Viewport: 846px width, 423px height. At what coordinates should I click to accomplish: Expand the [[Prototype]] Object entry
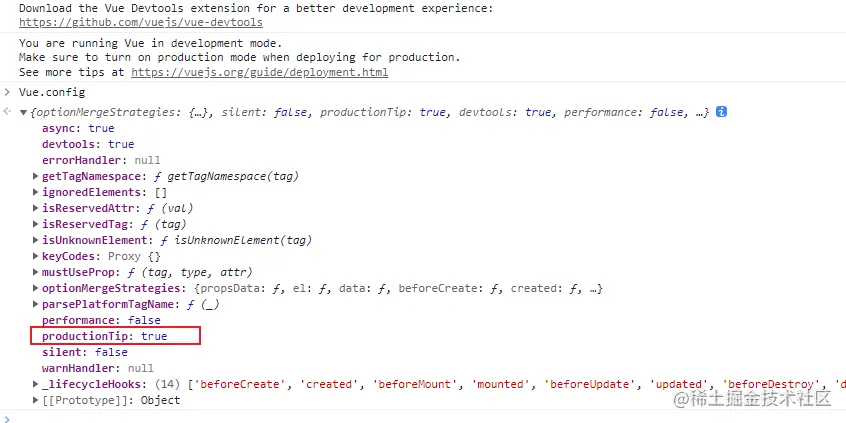pos(36,400)
